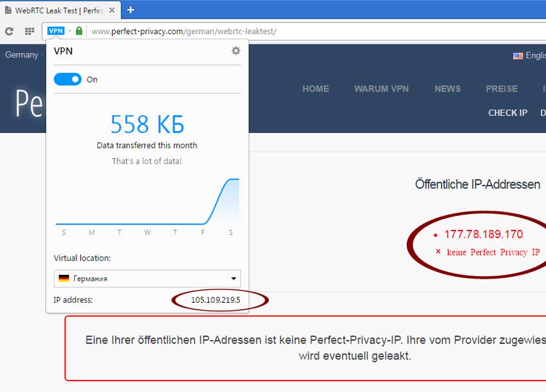Open the Speed Dial grid icon
The height and width of the screenshot is (392, 546).
[x=30, y=32]
